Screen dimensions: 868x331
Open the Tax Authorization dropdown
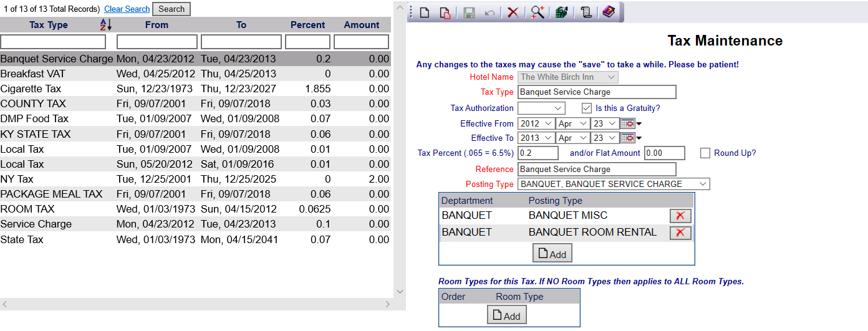(541, 108)
